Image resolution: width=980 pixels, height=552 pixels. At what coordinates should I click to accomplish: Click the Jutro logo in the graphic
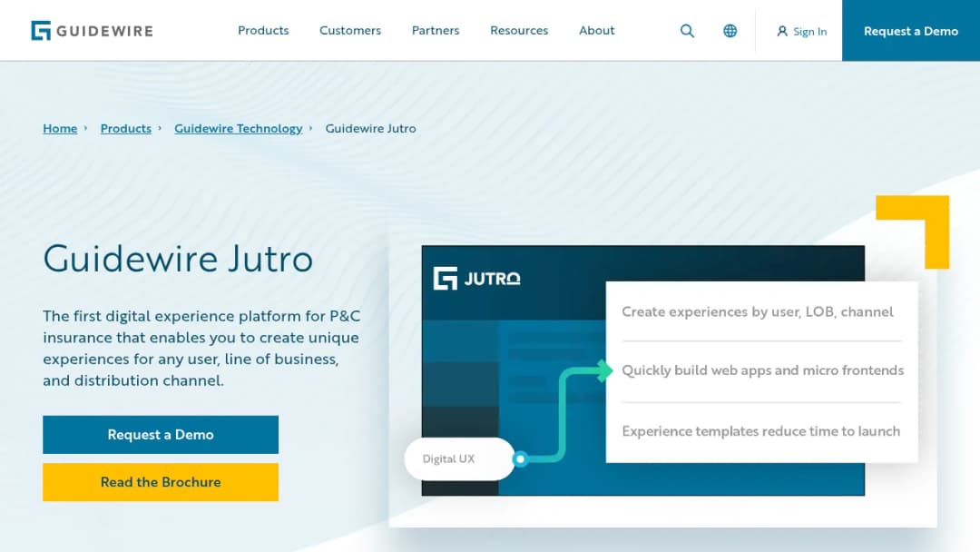click(477, 279)
